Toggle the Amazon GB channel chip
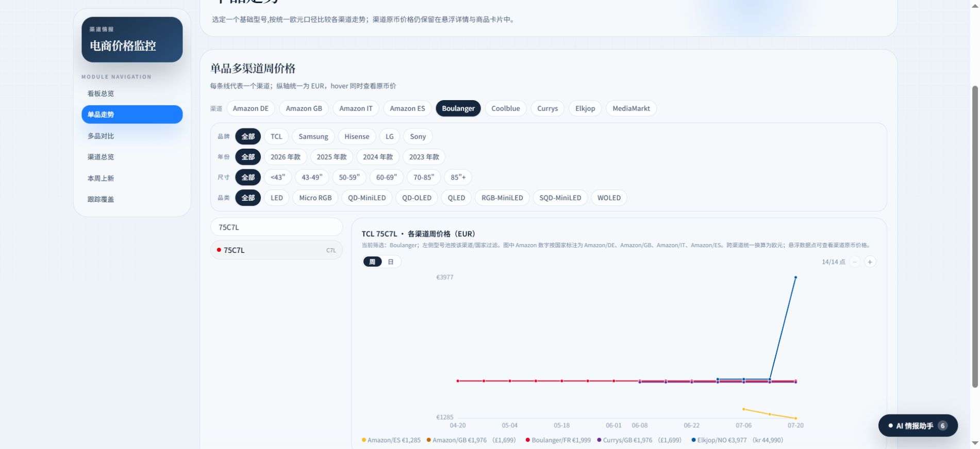Viewport: 980px width, 449px height. [x=304, y=108]
